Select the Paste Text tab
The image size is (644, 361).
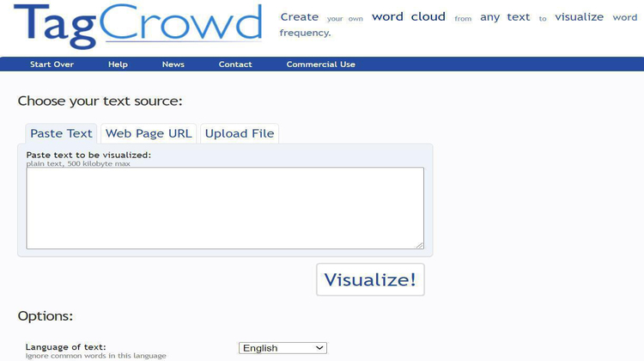(61, 133)
